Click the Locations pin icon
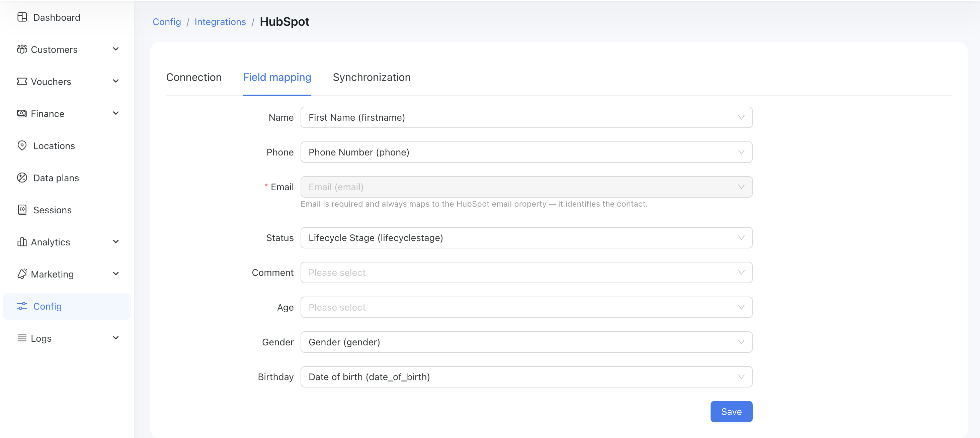 (22, 145)
